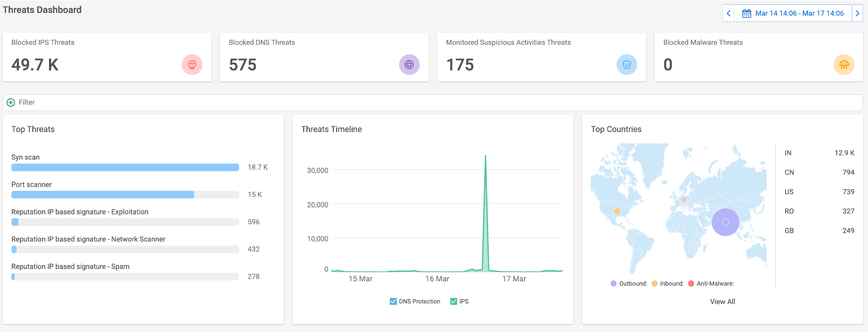868x332 pixels.
Task: Open the Mar 14 - Mar 17 date picker
Action: click(793, 13)
